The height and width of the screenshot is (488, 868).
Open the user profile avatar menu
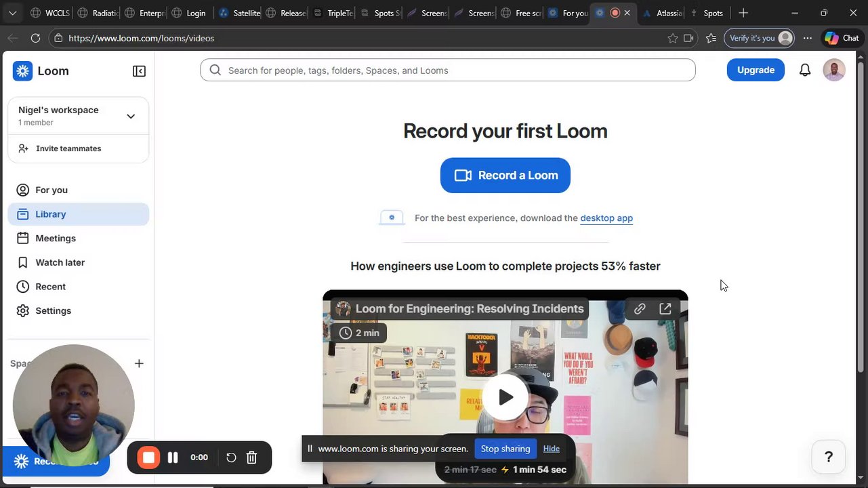tap(834, 70)
